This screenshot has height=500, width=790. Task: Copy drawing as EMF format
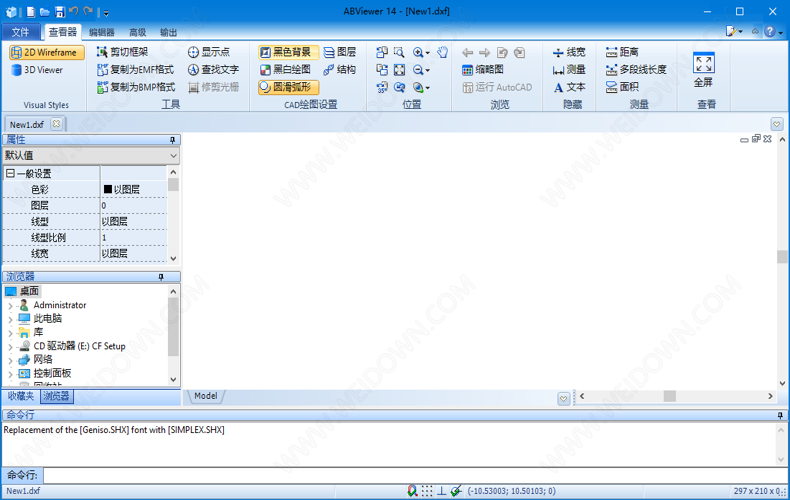(136, 70)
